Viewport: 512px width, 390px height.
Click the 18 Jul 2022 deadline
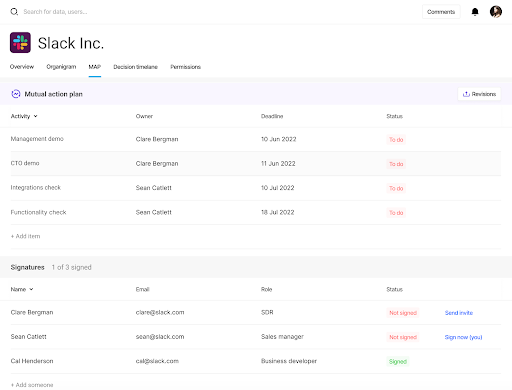tap(278, 212)
